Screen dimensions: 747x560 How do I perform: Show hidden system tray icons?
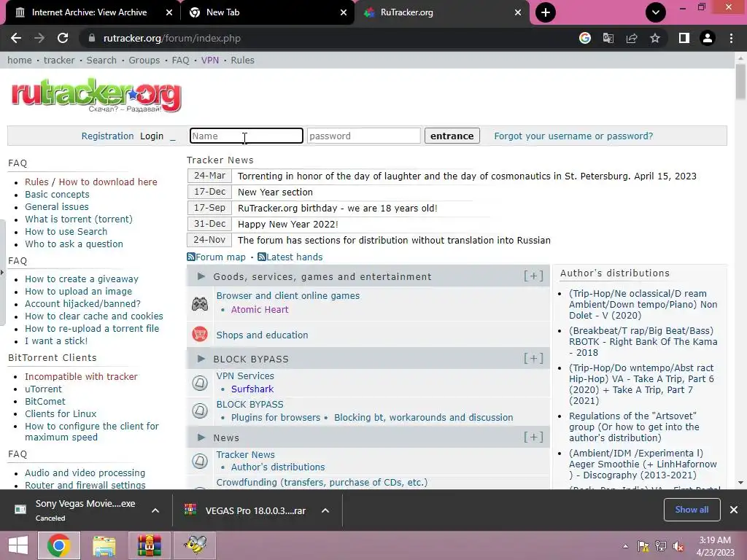click(x=625, y=546)
